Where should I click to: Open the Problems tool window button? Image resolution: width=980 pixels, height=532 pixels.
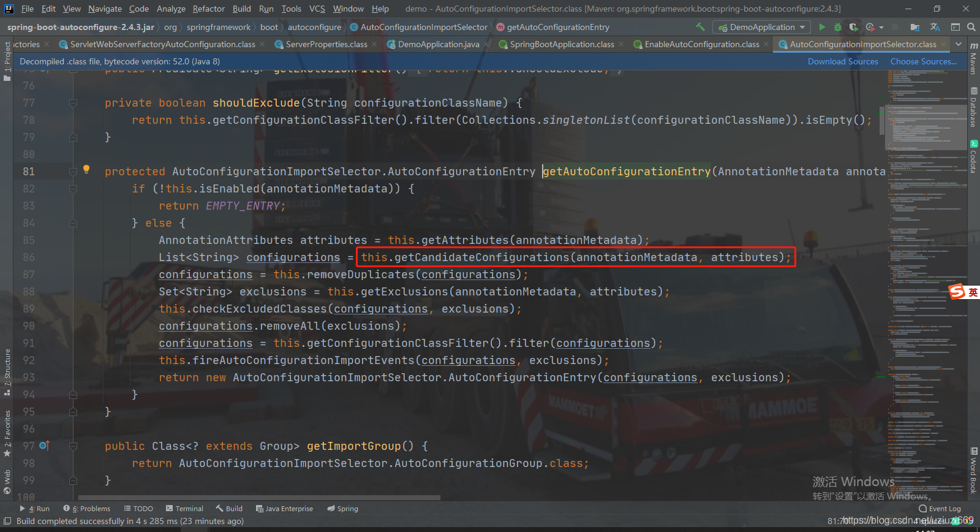86,509
